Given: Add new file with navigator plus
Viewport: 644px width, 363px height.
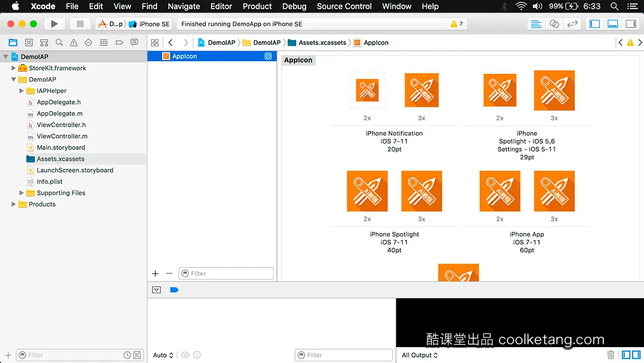Looking at the screenshot, I should click(x=8, y=355).
